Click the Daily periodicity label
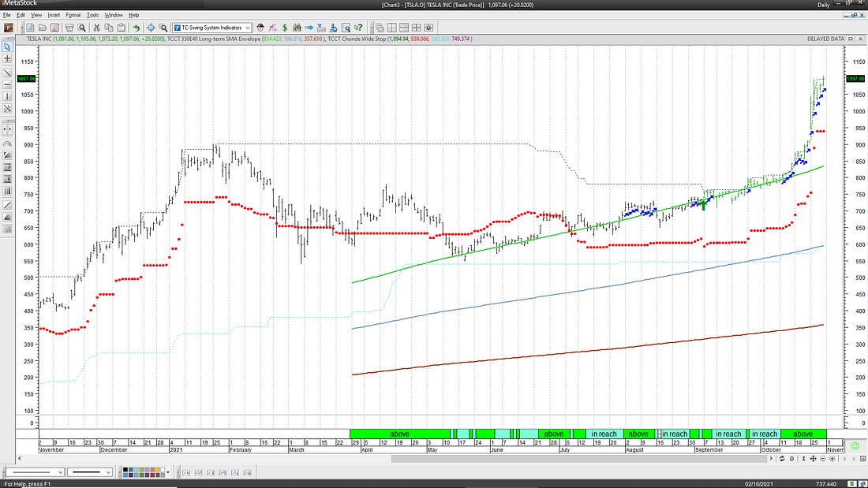868x488 pixels. [x=824, y=5]
